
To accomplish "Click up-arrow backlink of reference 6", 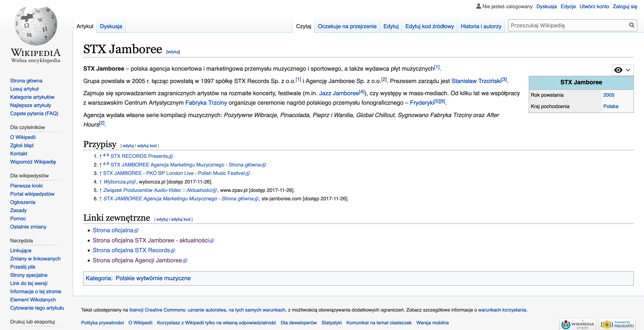I will pos(100,199).
